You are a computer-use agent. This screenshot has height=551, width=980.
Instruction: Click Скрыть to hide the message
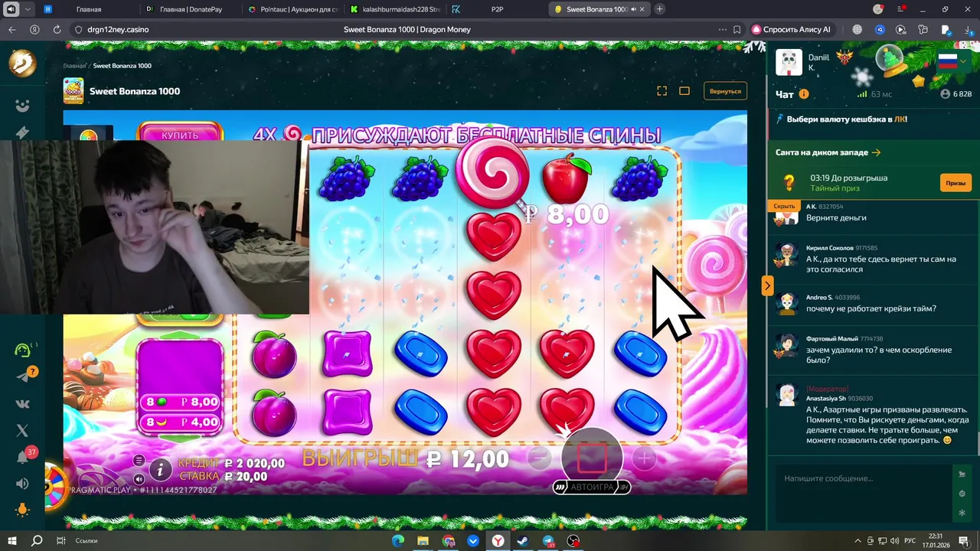tap(784, 206)
